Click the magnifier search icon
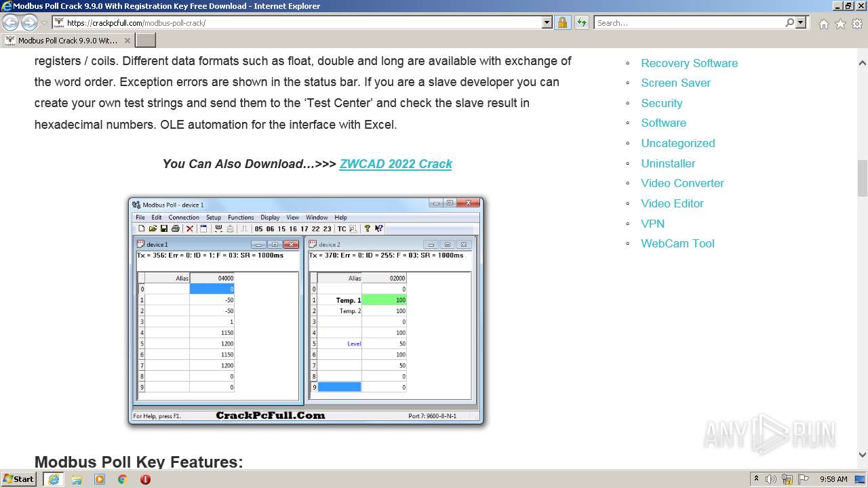The width and height of the screenshot is (868, 488). pos(789,22)
